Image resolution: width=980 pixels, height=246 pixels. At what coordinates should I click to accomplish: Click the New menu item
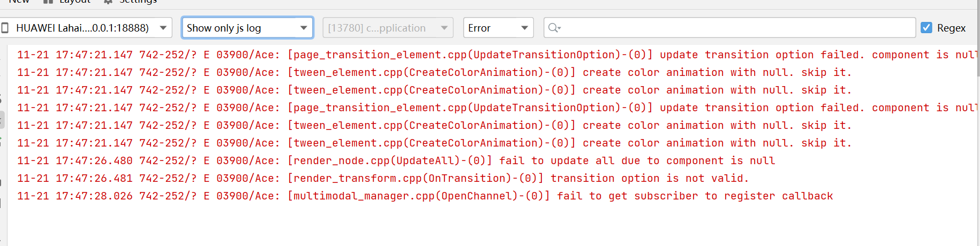[19, 2]
